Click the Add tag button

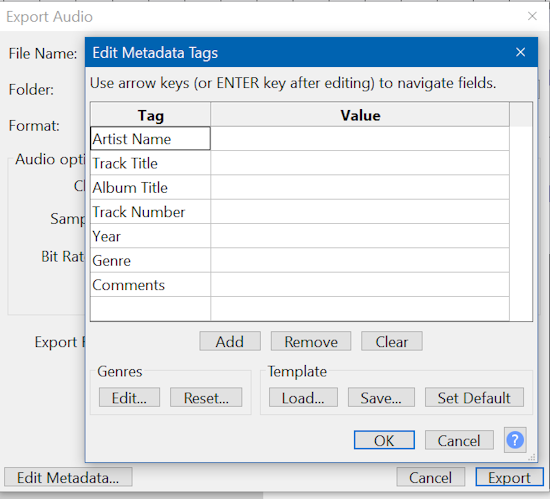tap(230, 341)
